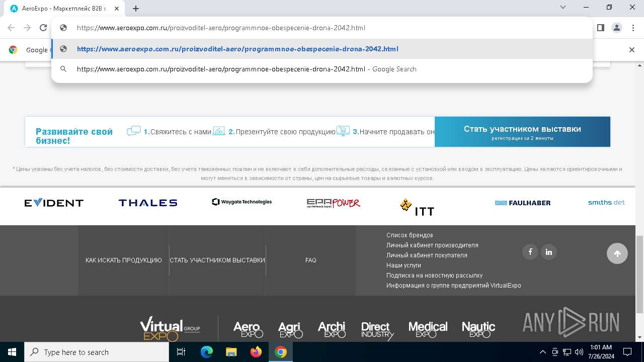Select the AeroExpo browser tab
This screenshot has width=644, height=362.
click(63, 8)
